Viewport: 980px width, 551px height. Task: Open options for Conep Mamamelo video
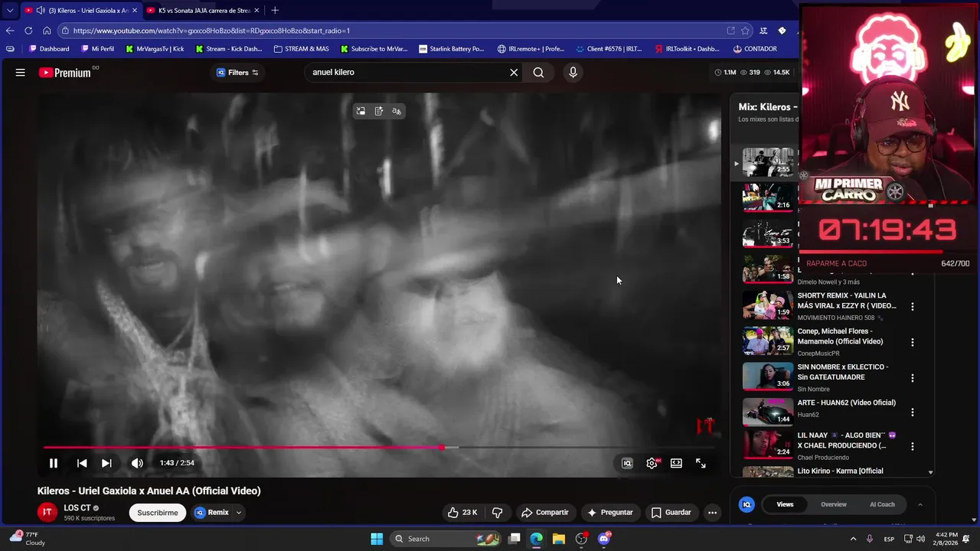point(912,343)
